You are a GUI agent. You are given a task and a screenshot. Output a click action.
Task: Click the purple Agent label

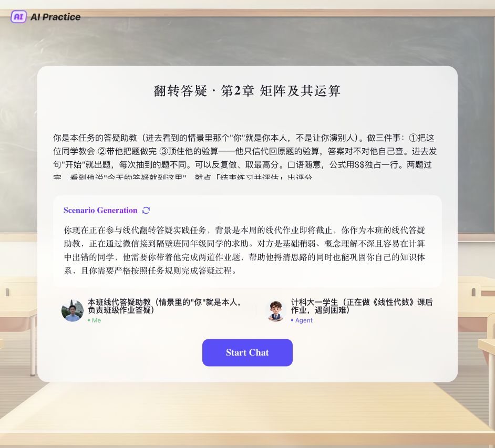click(302, 320)
